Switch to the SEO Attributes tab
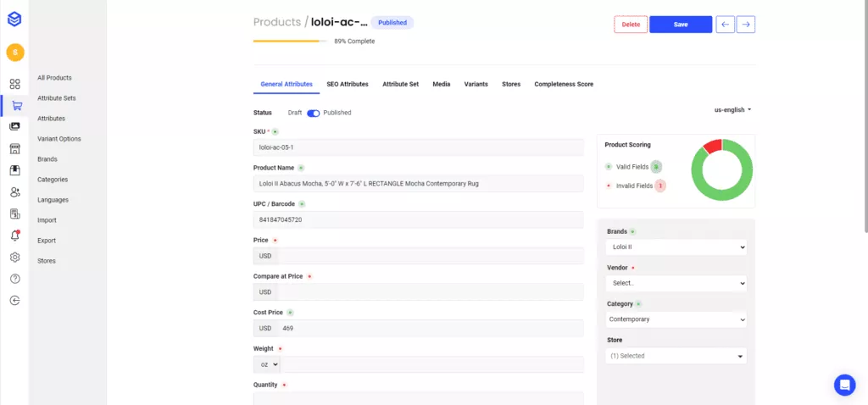Screen dimensions: 868x405 [348, 85]
